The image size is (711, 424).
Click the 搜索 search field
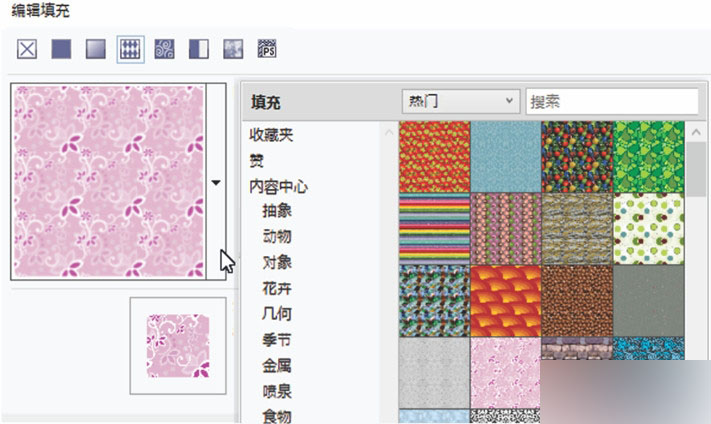(x=612, y=101)
